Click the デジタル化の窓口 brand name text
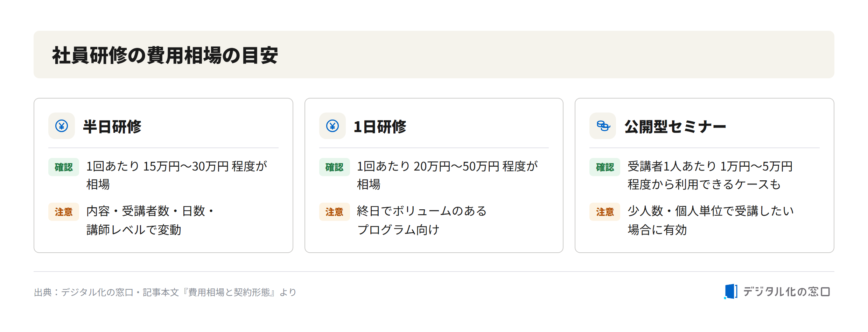The width and height of the screenshot is (868, 332). tap(786, 291)
